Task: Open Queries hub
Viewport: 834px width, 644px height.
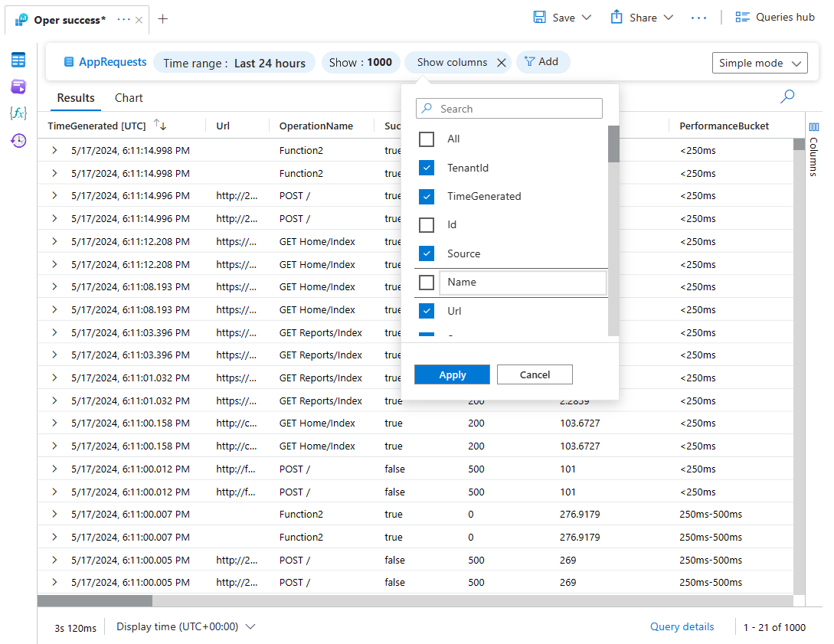Action: (x=775, y=17)
